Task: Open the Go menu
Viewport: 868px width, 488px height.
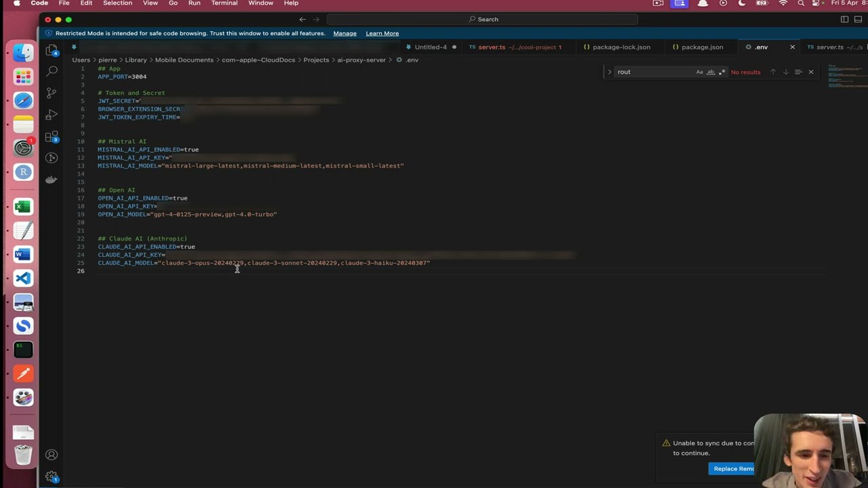Action: (173, 3)
